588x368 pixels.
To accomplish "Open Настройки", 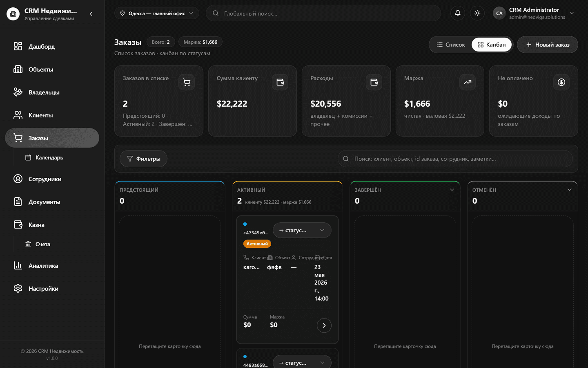I will pyautogui.click(x=52, y=288).
